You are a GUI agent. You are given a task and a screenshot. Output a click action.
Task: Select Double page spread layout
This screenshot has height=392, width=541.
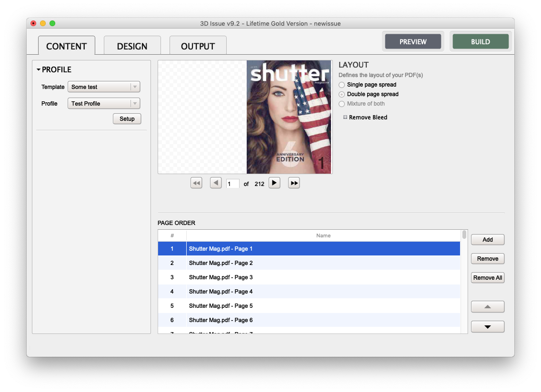coord(341,94)
